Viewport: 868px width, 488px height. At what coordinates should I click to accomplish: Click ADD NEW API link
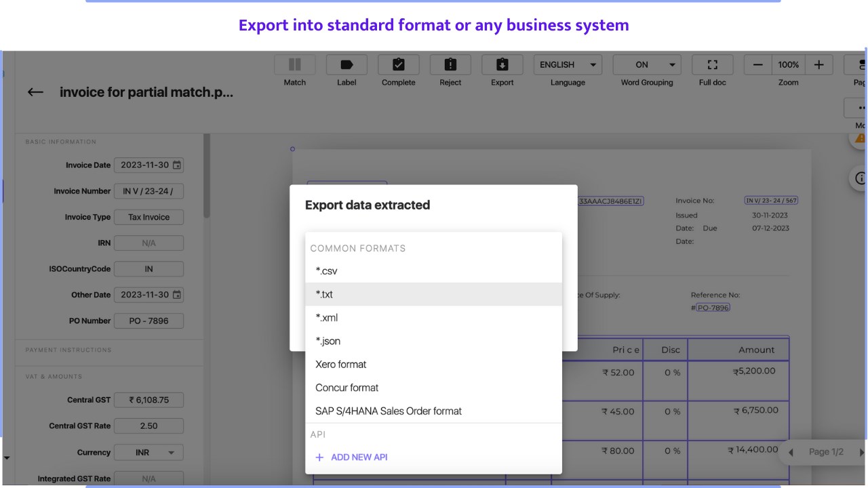[352, 457]
